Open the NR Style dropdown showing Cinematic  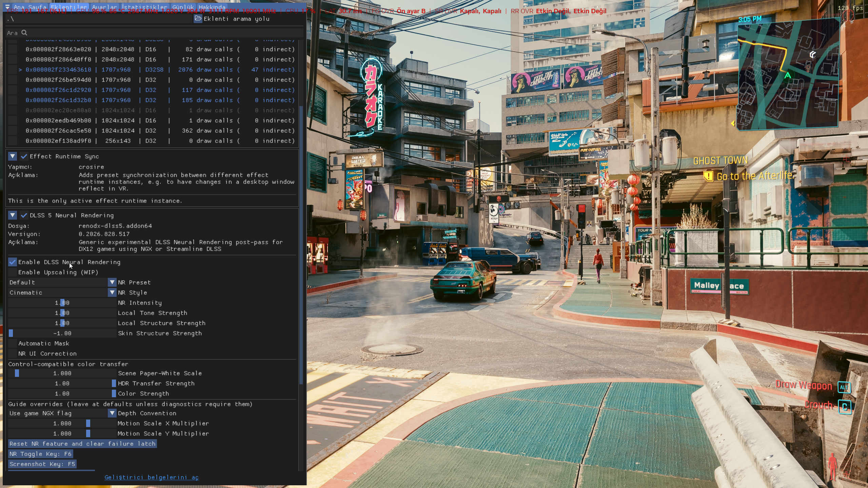point(62,292)
